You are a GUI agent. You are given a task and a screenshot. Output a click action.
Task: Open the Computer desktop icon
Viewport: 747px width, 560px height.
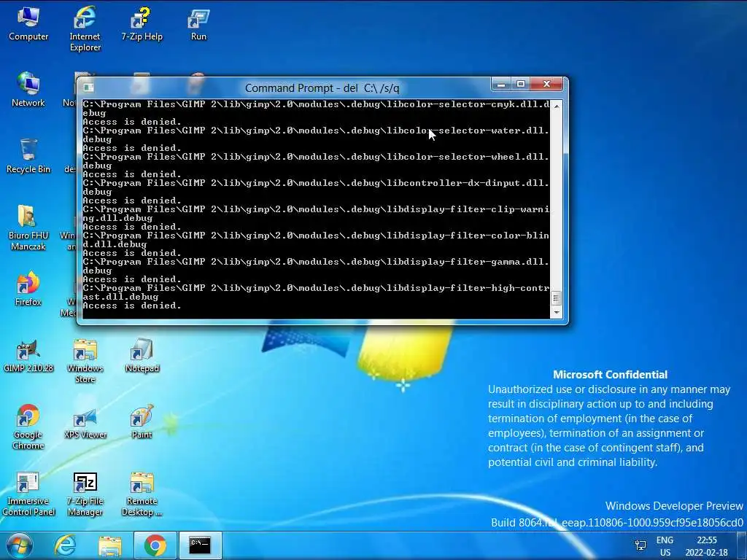28,24
